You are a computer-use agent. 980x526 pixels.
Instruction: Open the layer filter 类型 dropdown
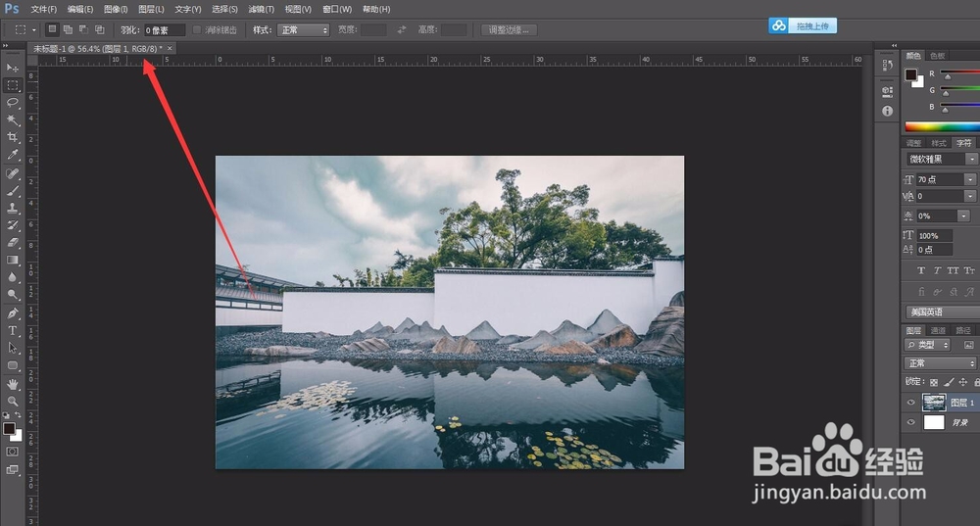pos(927,345)
